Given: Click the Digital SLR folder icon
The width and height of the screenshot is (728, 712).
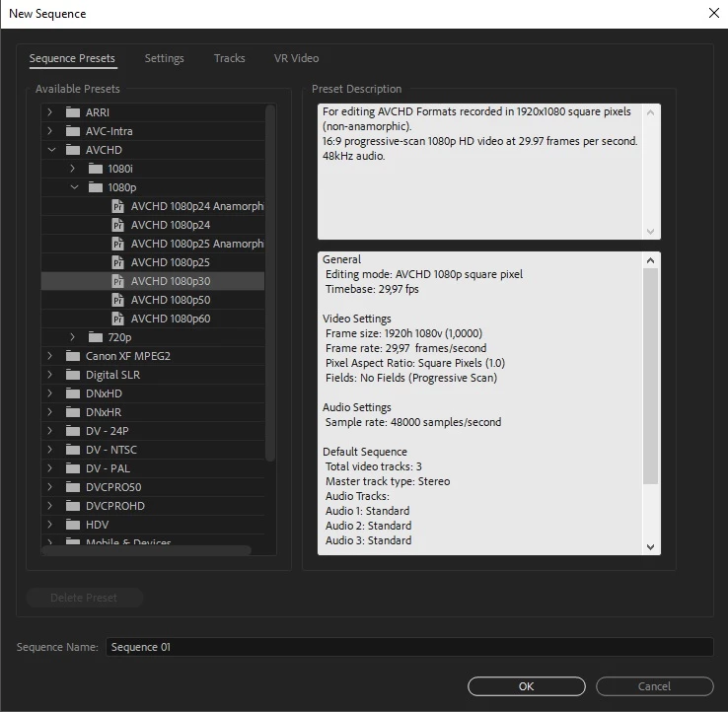Looking at the screenshot, I should pos(73,375).
